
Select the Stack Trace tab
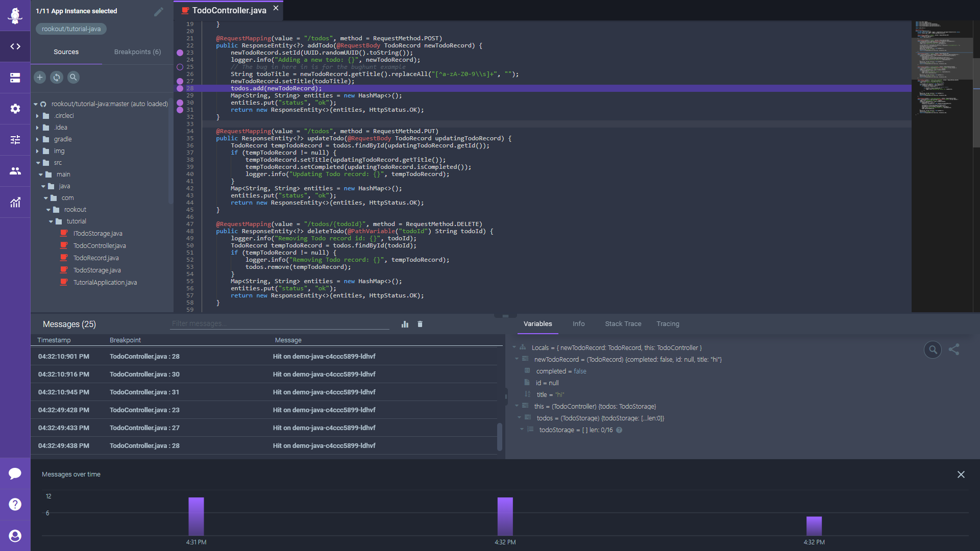tap(623, 324)
